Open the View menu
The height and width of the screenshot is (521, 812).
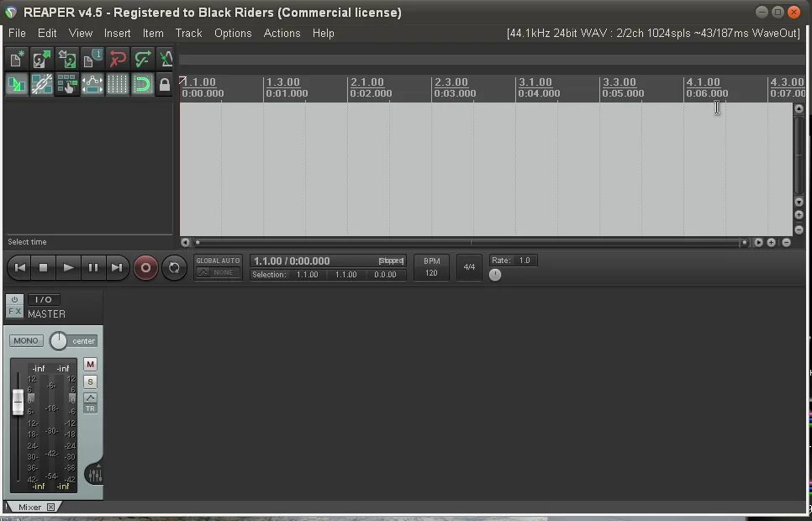click(81, 33)
